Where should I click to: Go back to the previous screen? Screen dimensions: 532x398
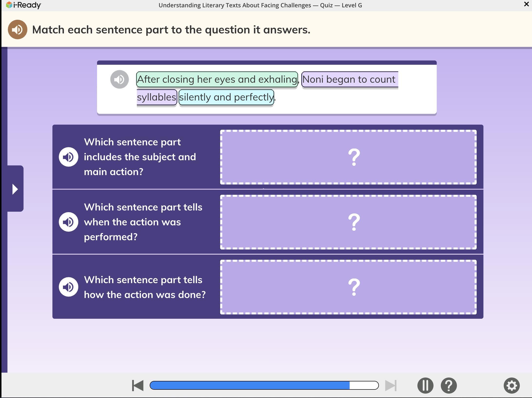[138, 386]
